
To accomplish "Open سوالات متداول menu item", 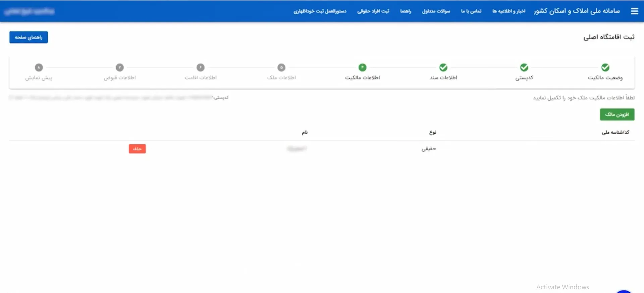I will 436,11.
